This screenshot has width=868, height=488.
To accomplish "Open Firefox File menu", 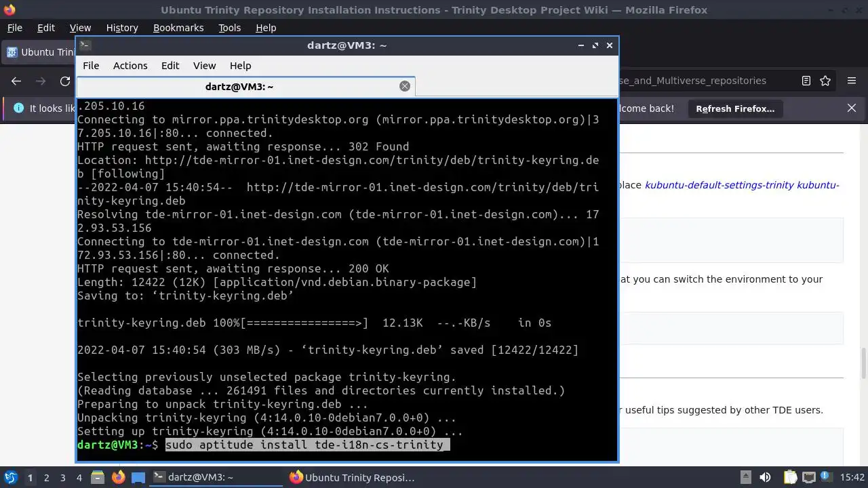I will 14,28.
